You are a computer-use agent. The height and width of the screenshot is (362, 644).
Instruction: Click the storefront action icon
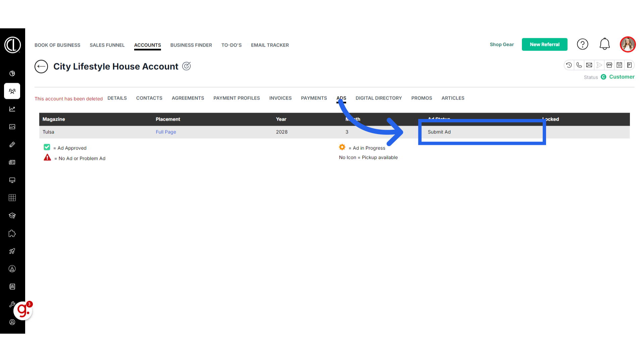pyautogui.click(x=609, y=65)
